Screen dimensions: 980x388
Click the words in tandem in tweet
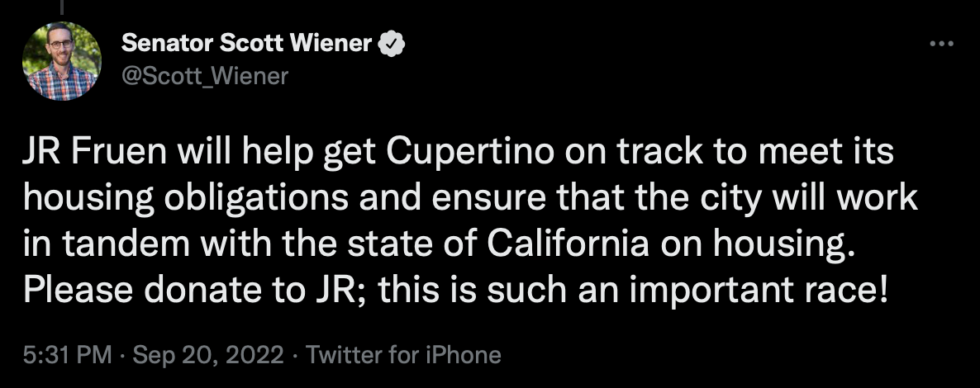pyautogui.click(x=107, y=244)
